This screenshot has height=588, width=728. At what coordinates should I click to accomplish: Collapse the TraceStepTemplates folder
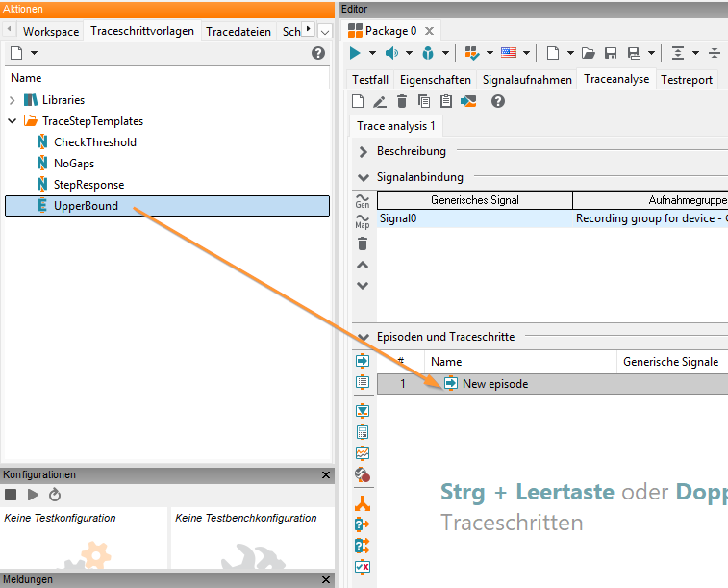coord(13,121)
